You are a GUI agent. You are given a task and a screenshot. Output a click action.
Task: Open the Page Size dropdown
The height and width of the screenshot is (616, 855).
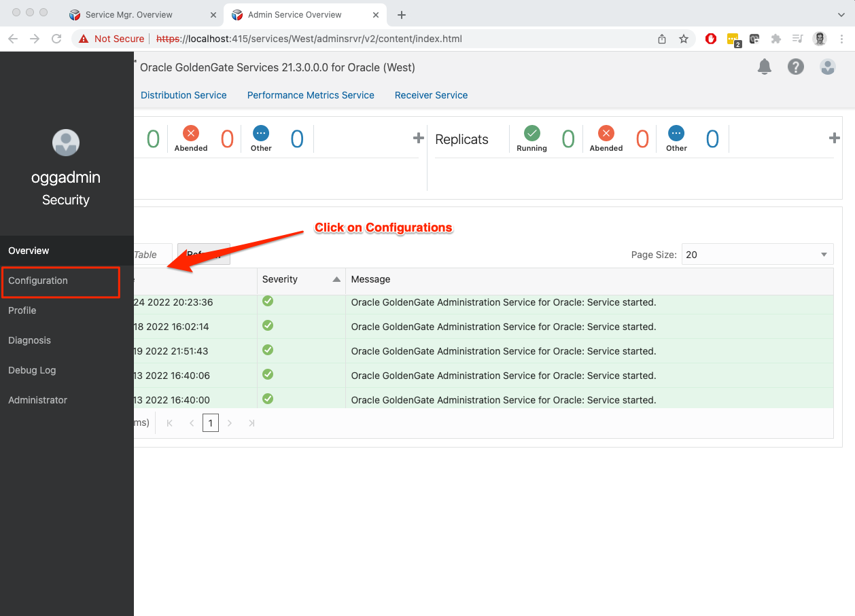coord(757,255)
